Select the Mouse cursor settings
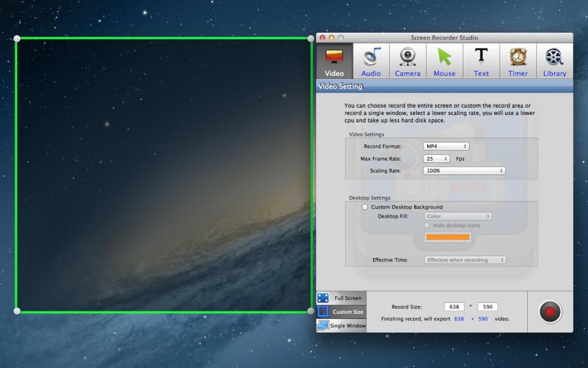 coord(444,61)
